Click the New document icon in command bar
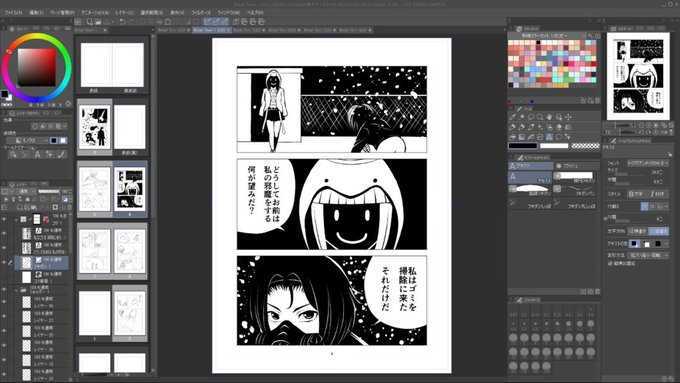 pyautogui.click(x=89, y=21)
